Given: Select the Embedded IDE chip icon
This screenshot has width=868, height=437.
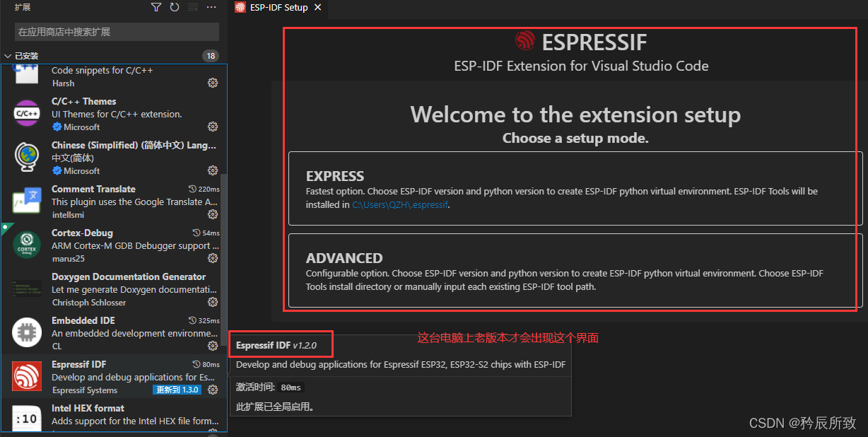Looking at the screenshot, I should tap(27, 332).
